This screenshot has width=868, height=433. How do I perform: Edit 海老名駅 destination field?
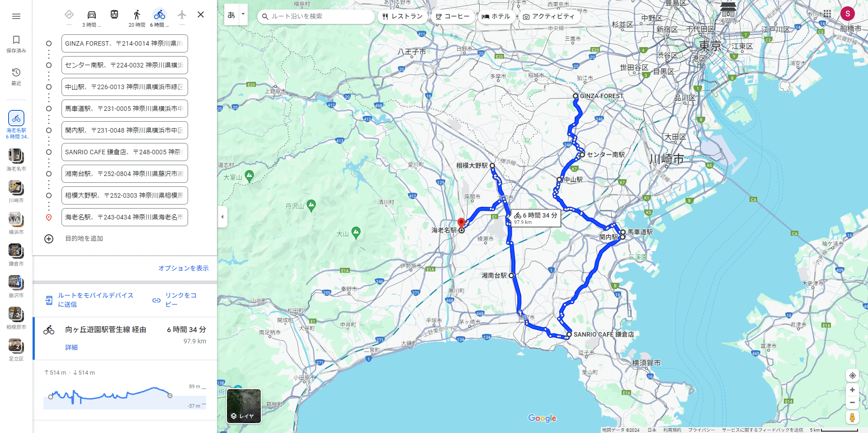click(125, 217)
